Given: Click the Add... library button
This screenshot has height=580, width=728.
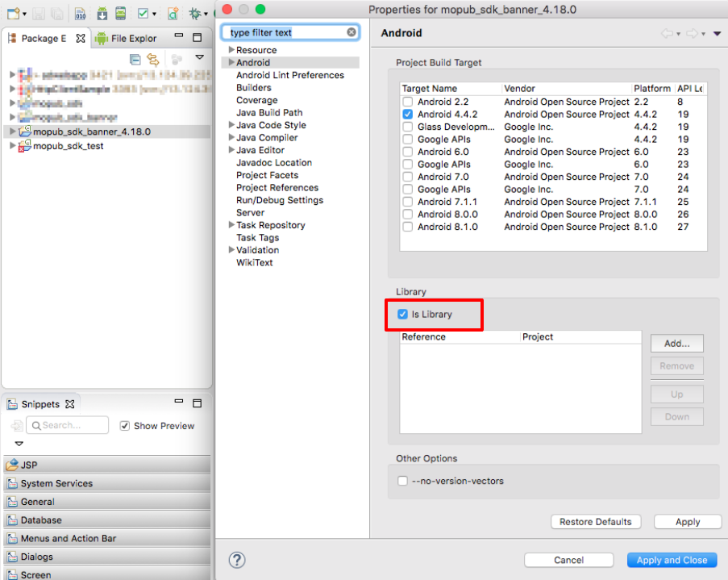Looking at the screenshot, I should point(677,344).
